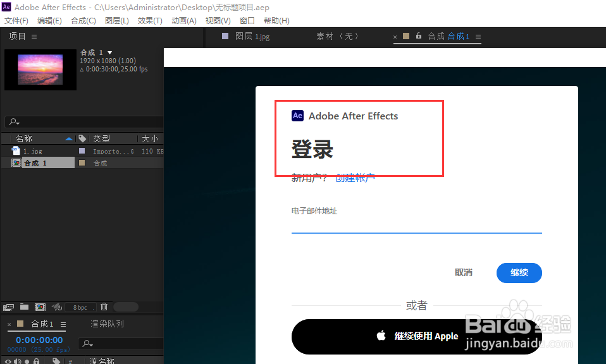Viewport: 606px width, 364px height.
Task: Switch to the 合成1 timeline tab
Action: coord(42,324)
